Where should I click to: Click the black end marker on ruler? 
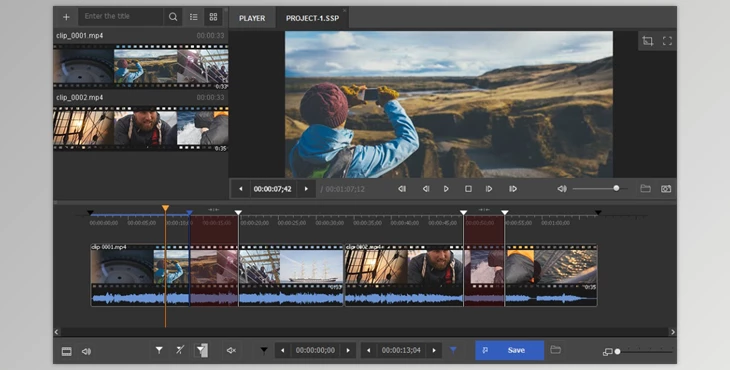[598, 213]
